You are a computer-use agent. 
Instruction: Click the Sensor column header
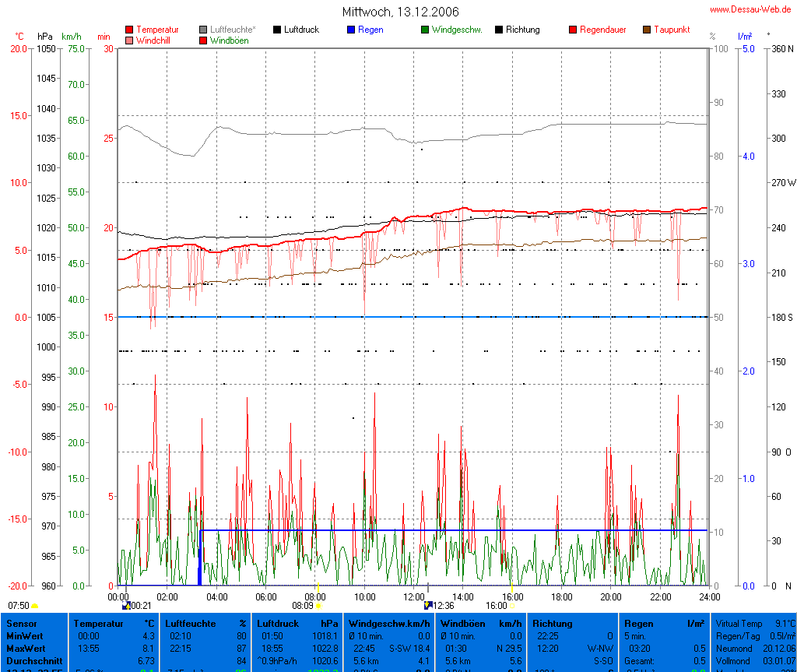click(x=21, y=623)
